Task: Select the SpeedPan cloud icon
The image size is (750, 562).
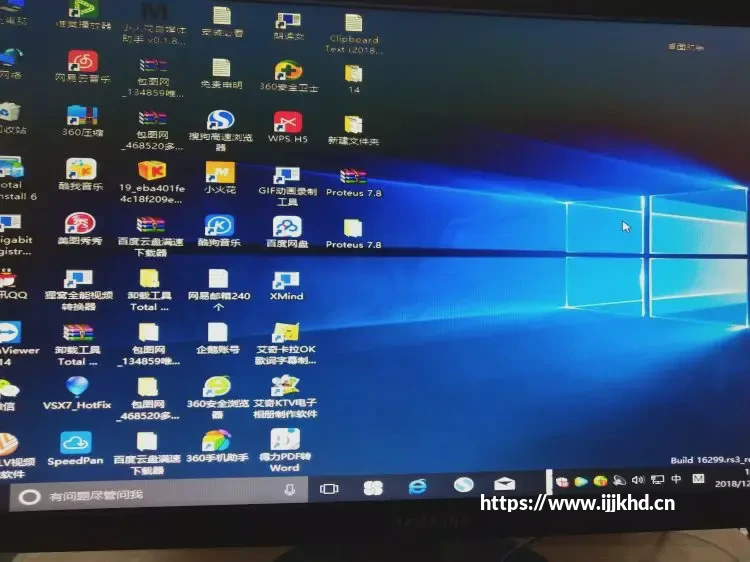Action: tap(76, 448)
